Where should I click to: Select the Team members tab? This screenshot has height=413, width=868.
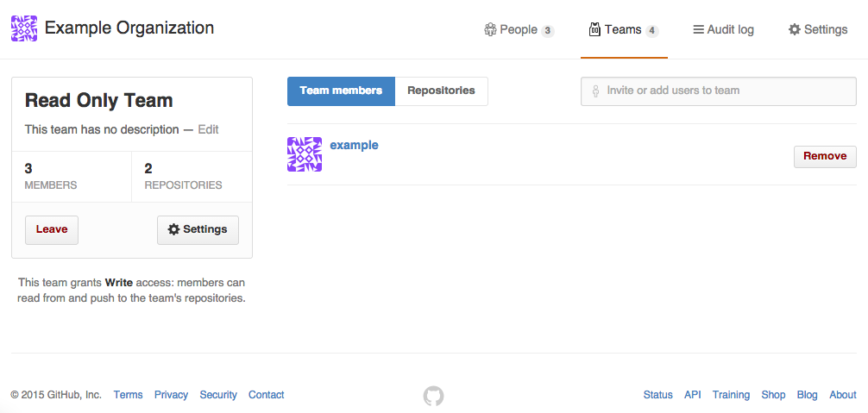pos(341,91)
